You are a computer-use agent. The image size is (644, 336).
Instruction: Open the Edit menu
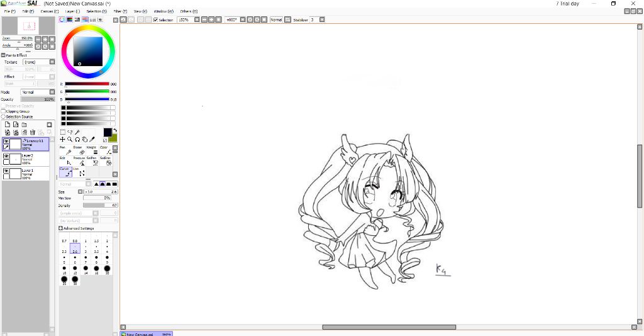coord(28,11)
